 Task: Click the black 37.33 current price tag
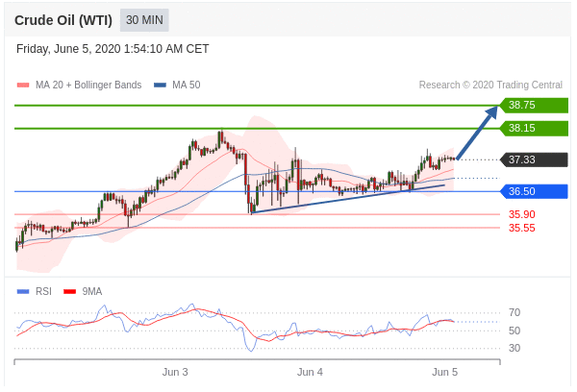(x=534, y=159)
